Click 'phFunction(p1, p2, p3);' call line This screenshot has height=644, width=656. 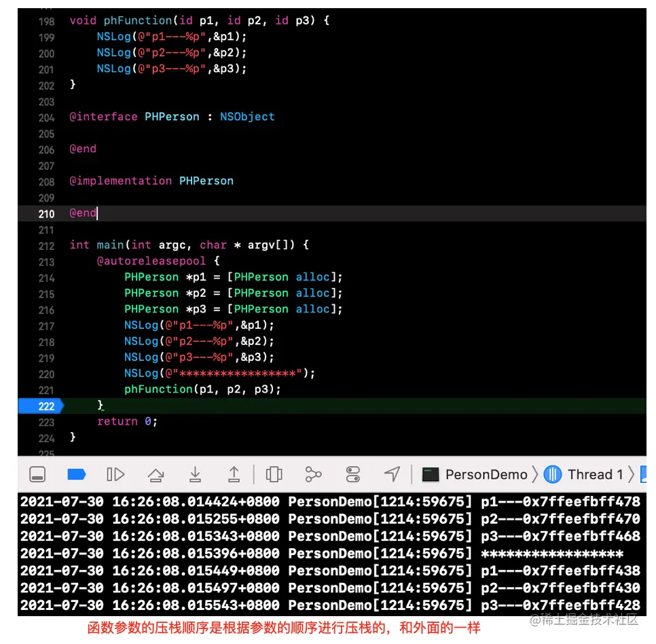202,389
